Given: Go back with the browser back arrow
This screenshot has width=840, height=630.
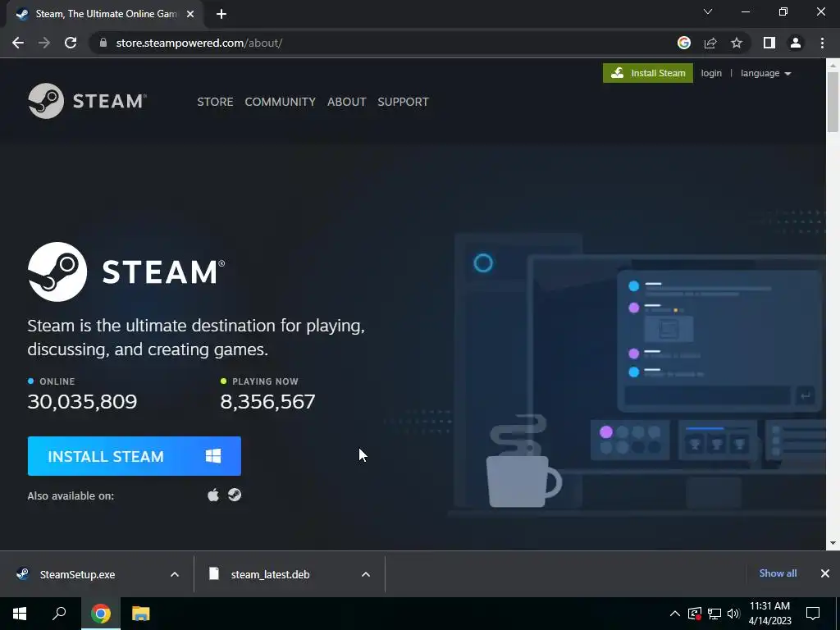Looking at the screenshot, I should click(18, 43).
